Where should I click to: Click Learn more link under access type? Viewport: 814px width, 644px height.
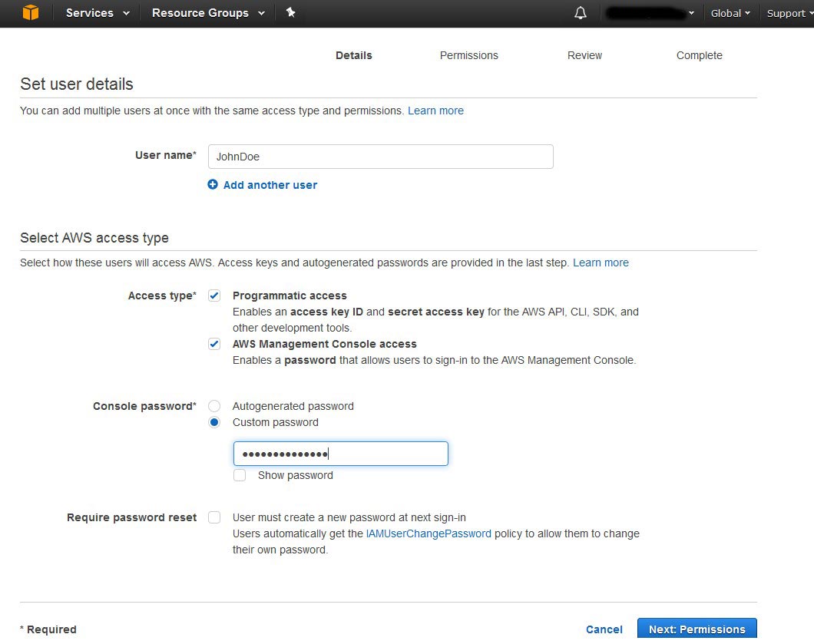(601, 263)
